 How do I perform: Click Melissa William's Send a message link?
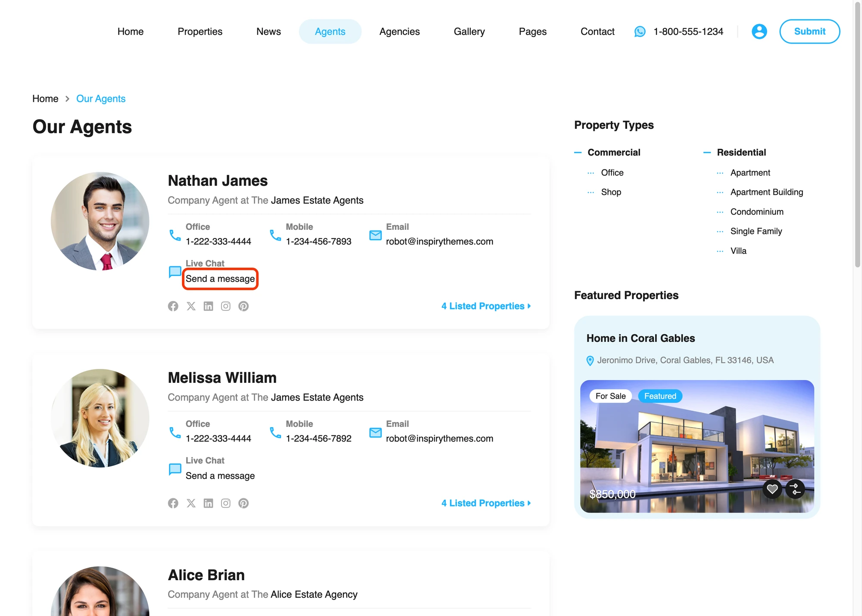coord(220,476)
